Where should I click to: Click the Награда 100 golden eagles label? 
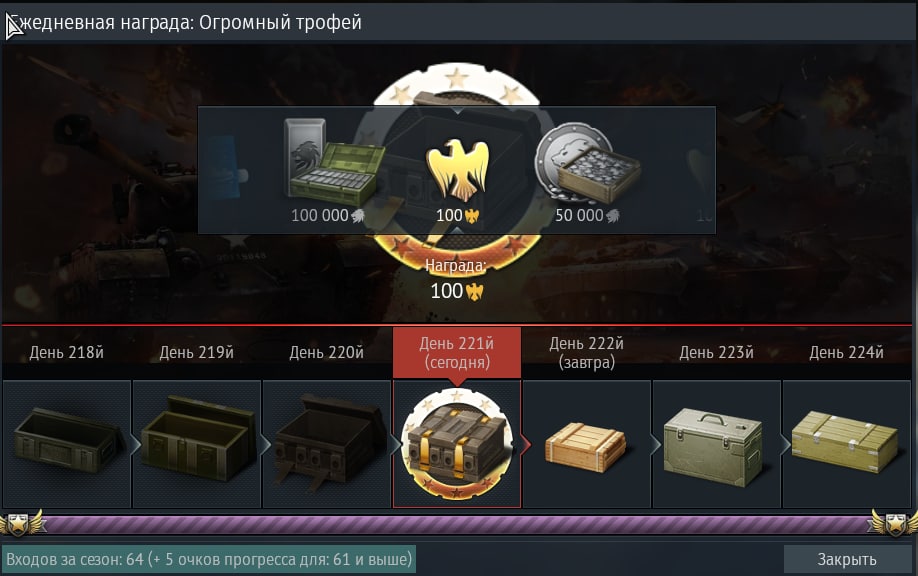pyautogui.click(x=456, y=280)
